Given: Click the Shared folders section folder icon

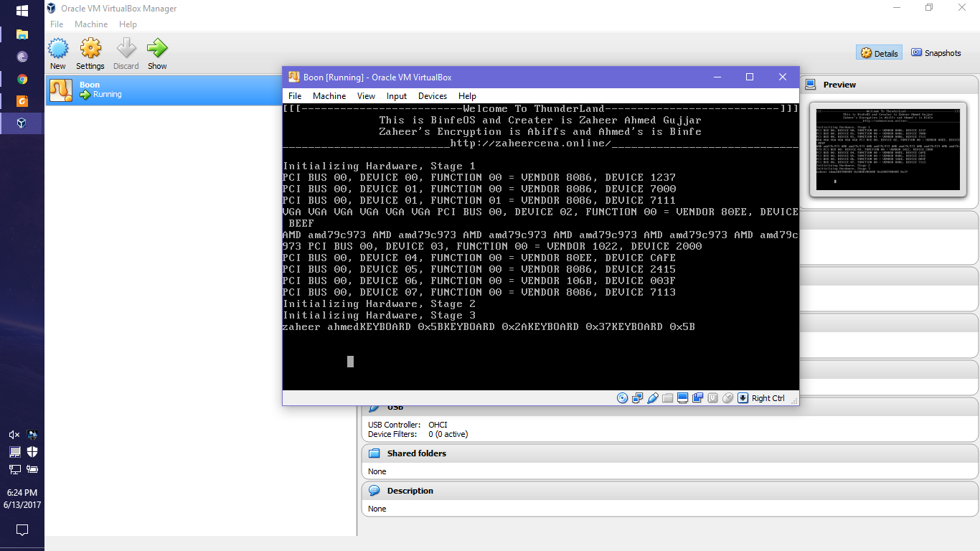Looking at the screenshot, I should click(x=374, y=453).
